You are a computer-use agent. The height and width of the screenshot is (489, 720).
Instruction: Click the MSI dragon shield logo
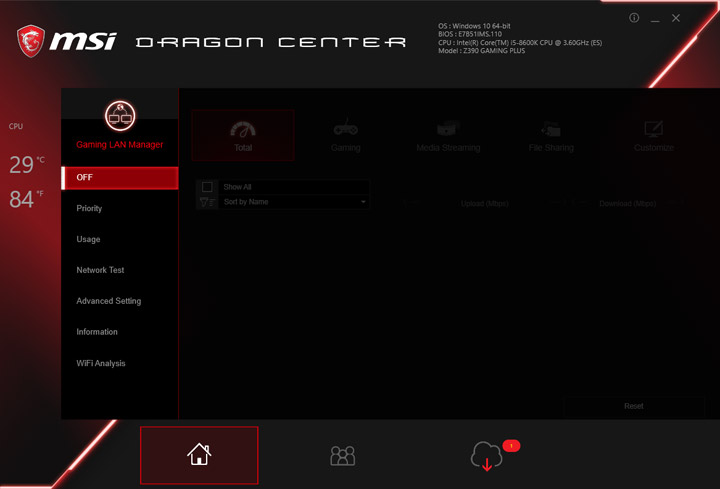click(31, 41)
